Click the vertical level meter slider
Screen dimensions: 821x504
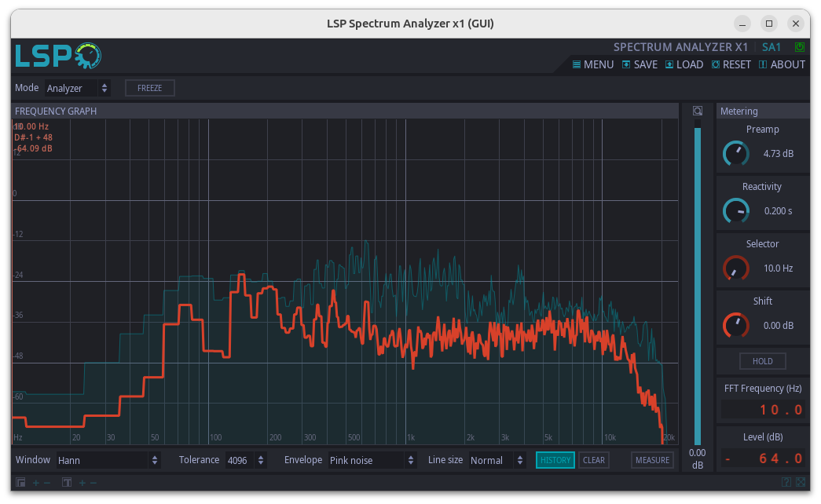pos(698,283)
